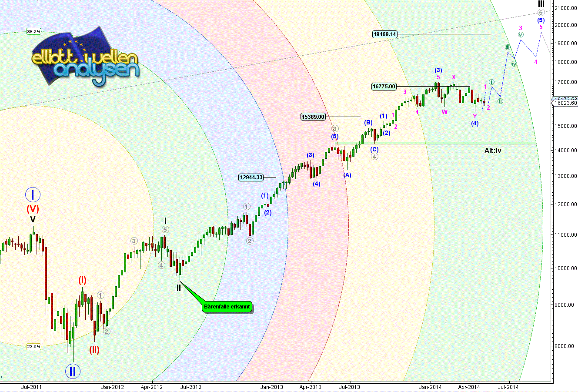Click the 19469.14 price level label
578x392 pixels.
(385, 34)
